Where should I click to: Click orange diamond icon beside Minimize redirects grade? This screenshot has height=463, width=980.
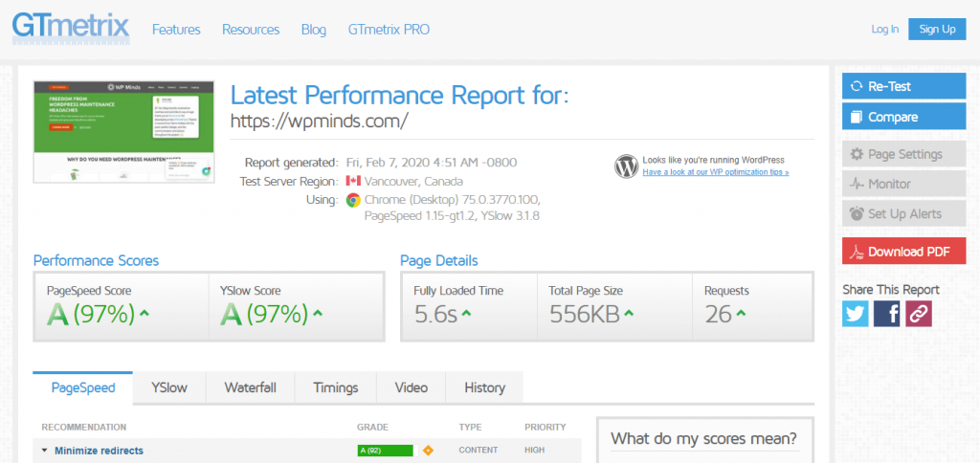(x=428, y=450)
